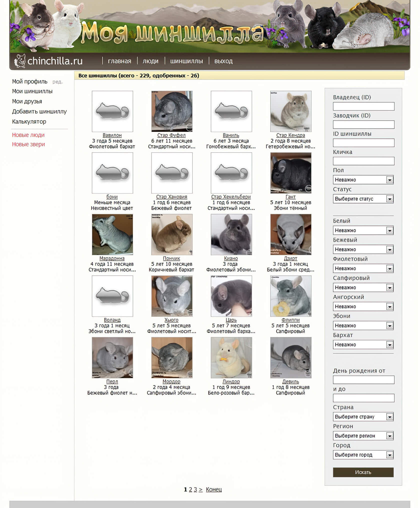This screenshot has width=420, height=508.
Task: Click the Гант black chinchilla photo
Action: click(290, 173)
